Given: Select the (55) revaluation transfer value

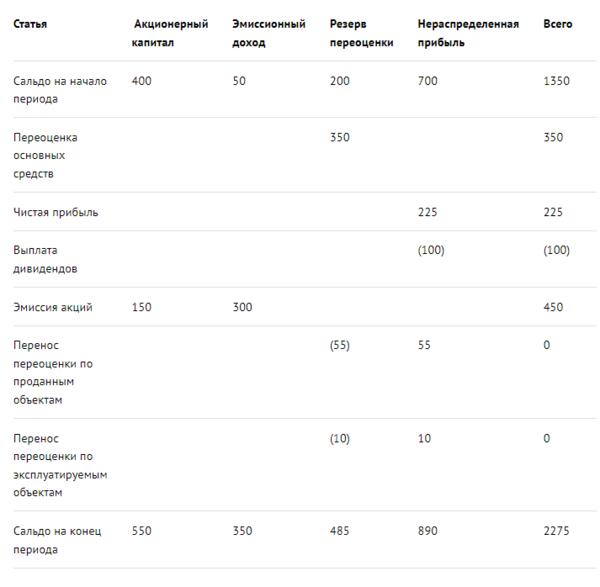Looking at the screenshot, I should tap(340, 345).
